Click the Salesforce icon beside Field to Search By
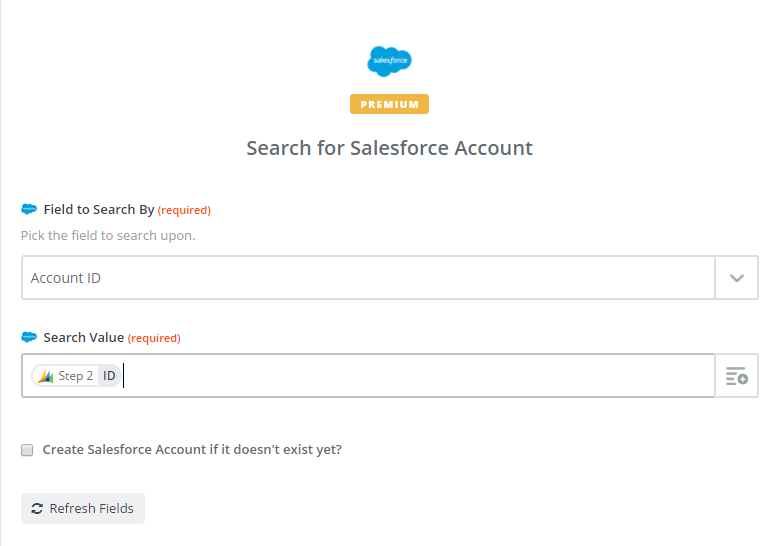The height and width of the screenshot is (546, 776). [x=29, y=209]
